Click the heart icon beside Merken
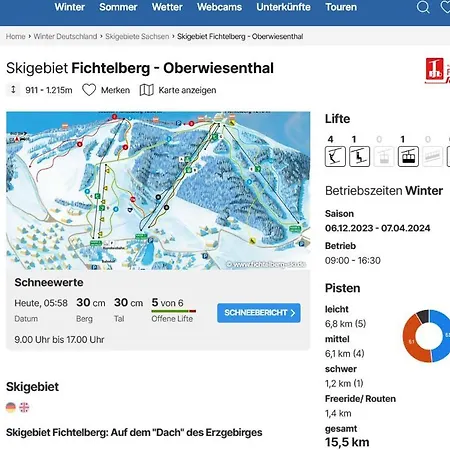This screenshot has height=450, width=450. (89, 90)
